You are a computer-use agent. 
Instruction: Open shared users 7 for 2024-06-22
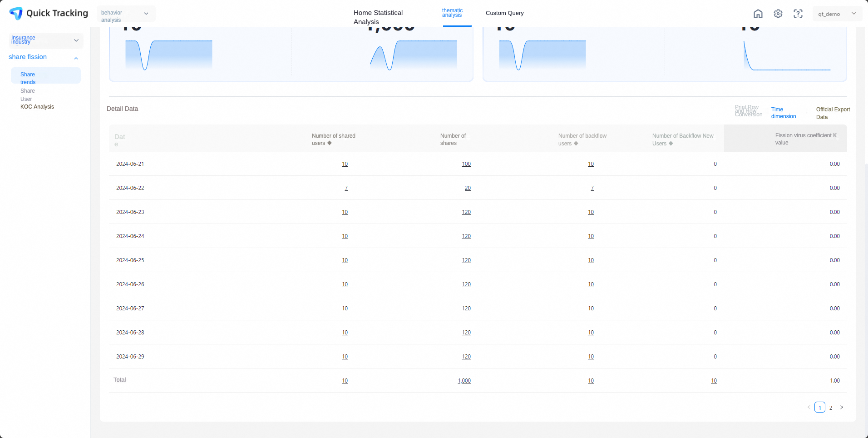346,188
